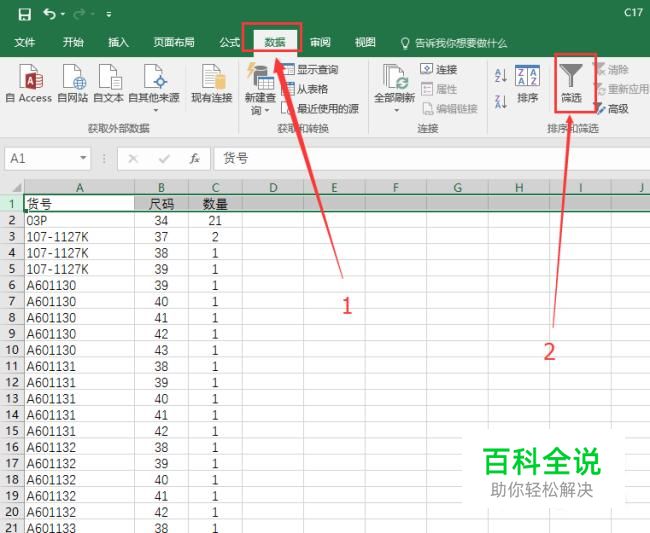Switch to the 视图 ribbon tab

click(x=365, y=42)
